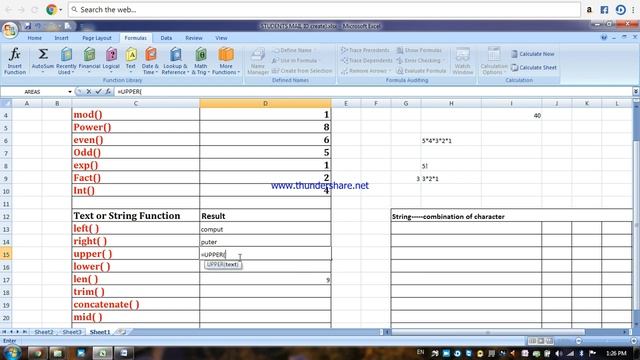The width and height of the screenshot is (640, 360).
Task: Open the Text functions library
Action: [x=131, y=60]
